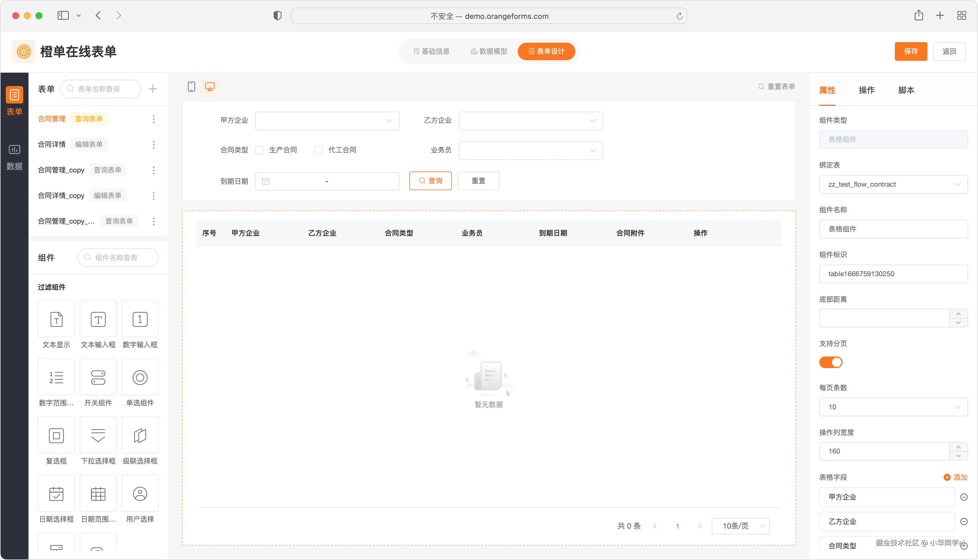Pick the 开关组件 component icon

click(98, 377)
